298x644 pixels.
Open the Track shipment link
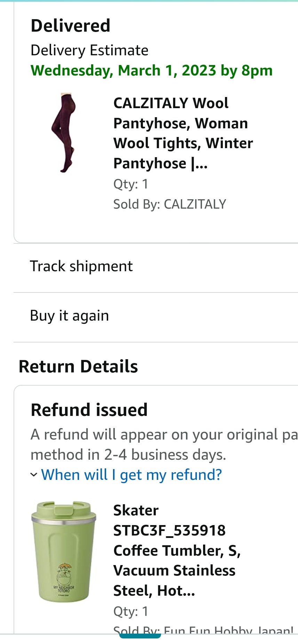click(81, 266)
